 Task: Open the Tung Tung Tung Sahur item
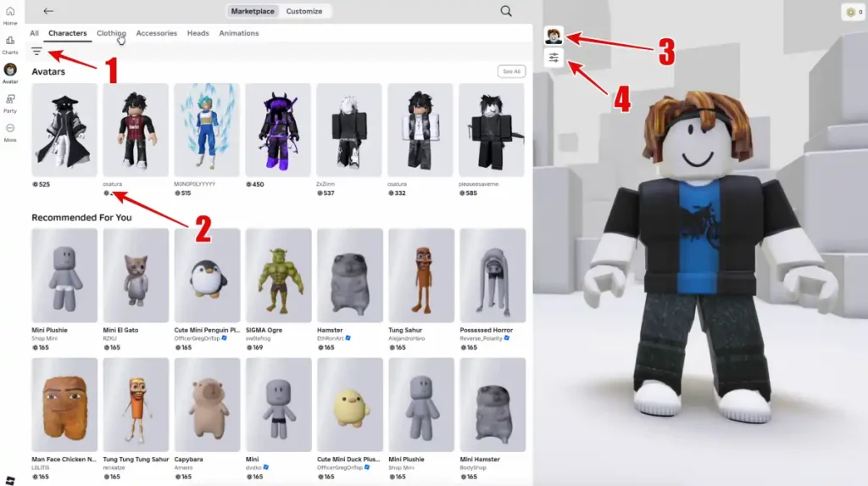click(136, 405)
